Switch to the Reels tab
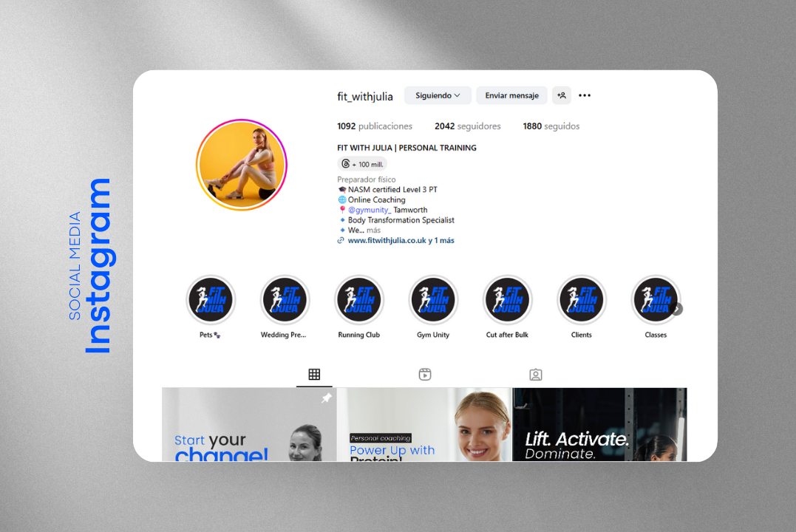This screenshot has height=532, width=796. coord(425,375)
